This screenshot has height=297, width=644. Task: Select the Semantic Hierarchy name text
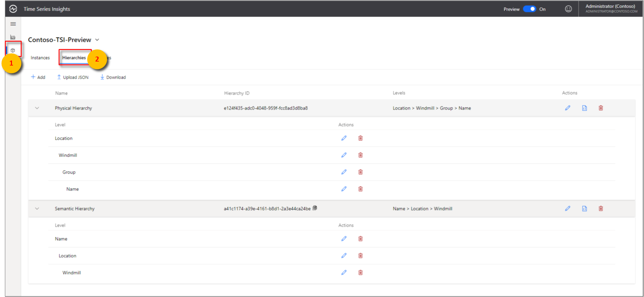pos(75,209)
